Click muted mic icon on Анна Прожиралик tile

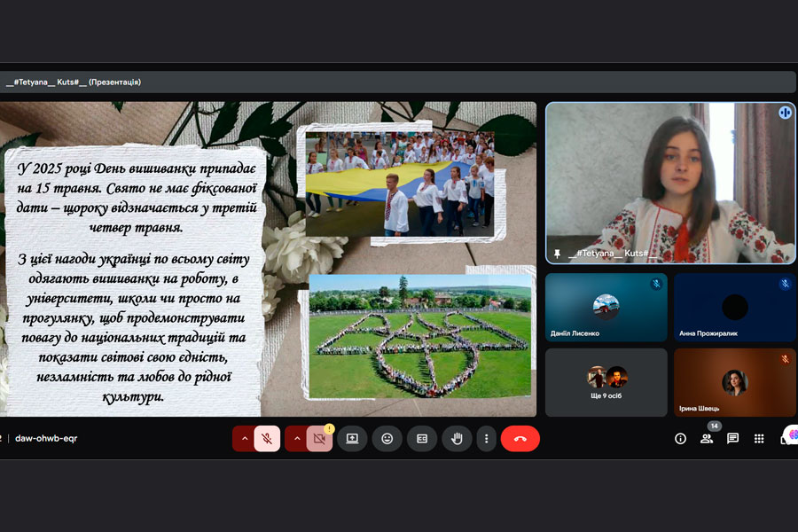(786, 284)
